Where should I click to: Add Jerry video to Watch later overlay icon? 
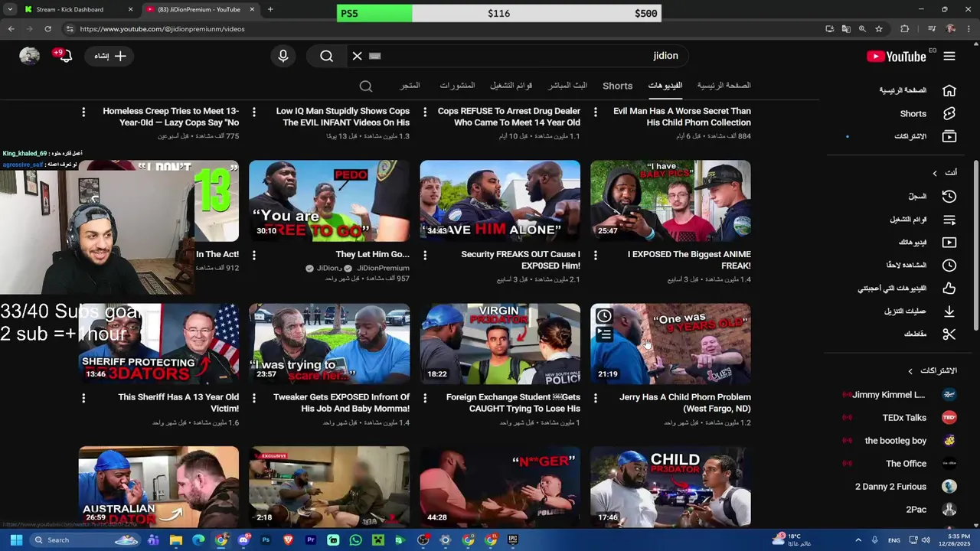[604, 316]
